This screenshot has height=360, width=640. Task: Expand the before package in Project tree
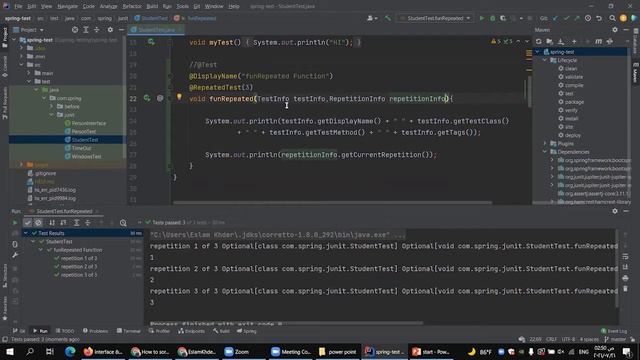tap(51, 107)
